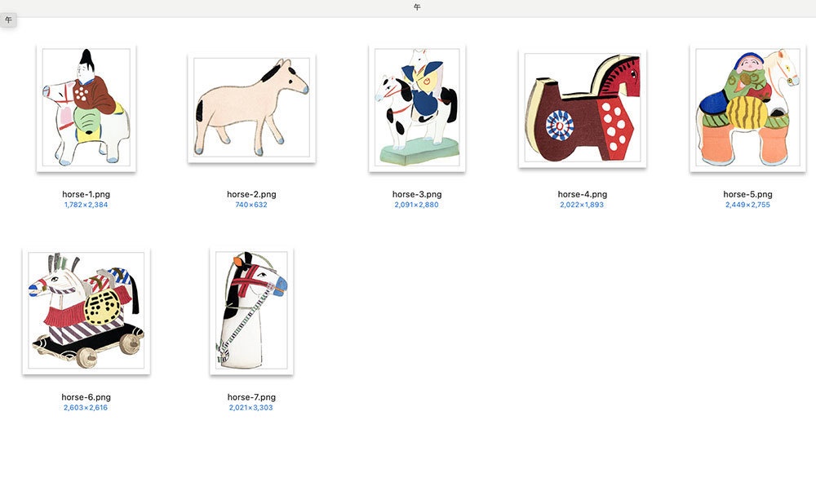
Task: Click the 午 tab in the tab bar
Action: 8,20
